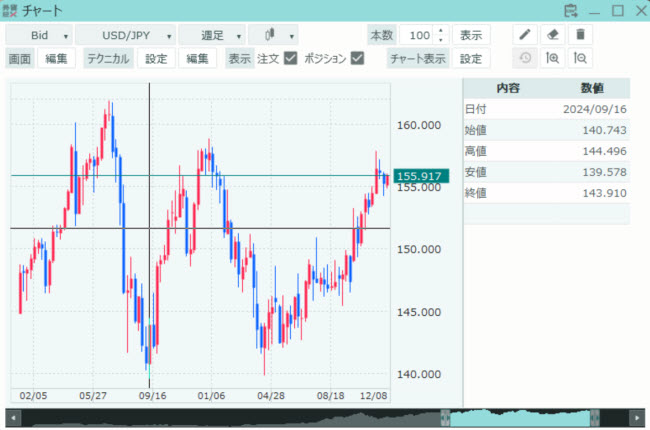Click the zoom-in magnifier icon
This screenshot has width=650, height=430.
point(552,59)
